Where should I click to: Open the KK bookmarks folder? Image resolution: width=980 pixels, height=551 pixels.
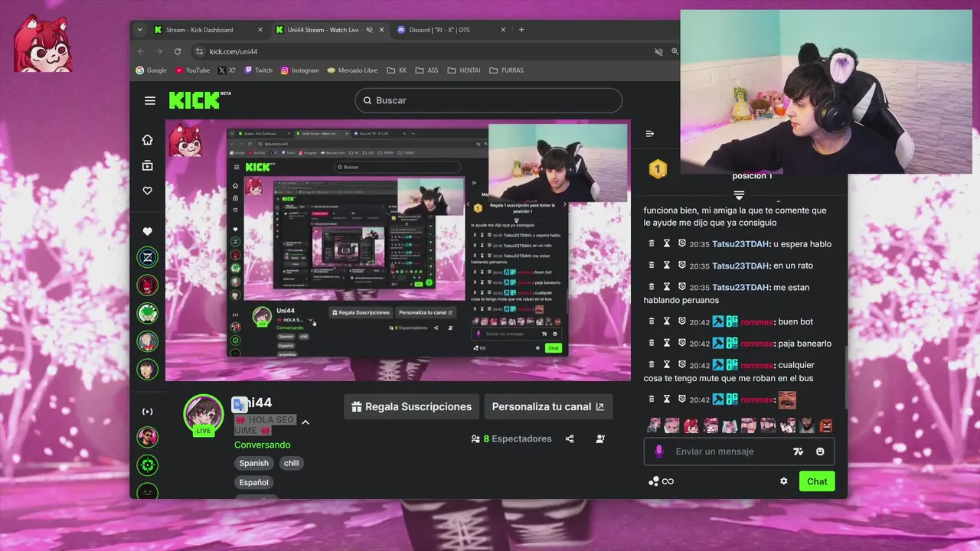[x=397, y=70]
